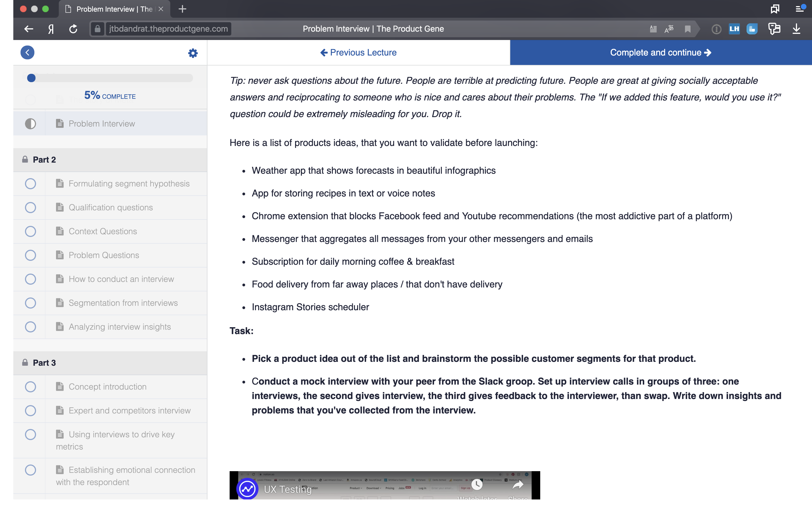The image size is (812, 515).
Task: Go to Previous Lecture
Action: (358, 53)
